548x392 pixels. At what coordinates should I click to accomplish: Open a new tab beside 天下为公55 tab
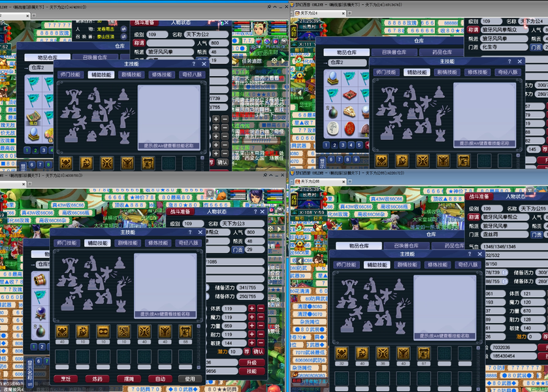(349, 181)
